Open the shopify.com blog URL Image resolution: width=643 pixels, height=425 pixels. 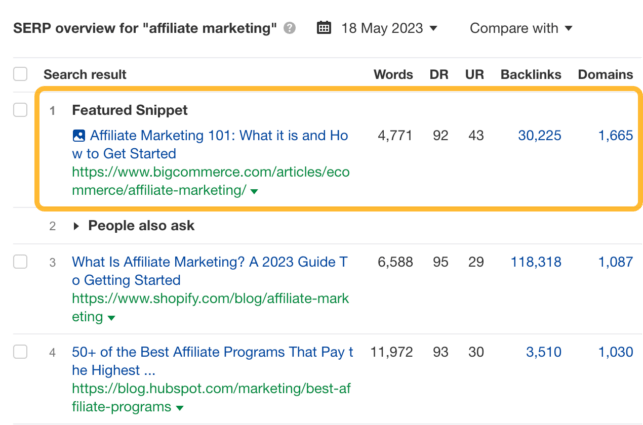[210, 307]
